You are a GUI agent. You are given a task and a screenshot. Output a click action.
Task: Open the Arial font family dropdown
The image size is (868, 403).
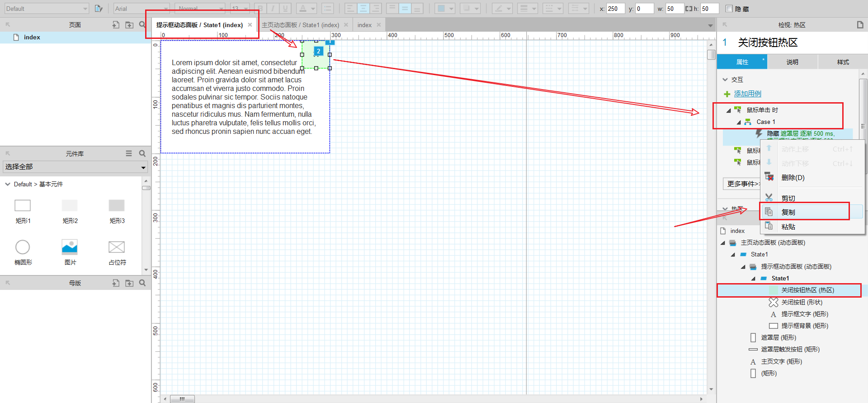click(141, 8)
